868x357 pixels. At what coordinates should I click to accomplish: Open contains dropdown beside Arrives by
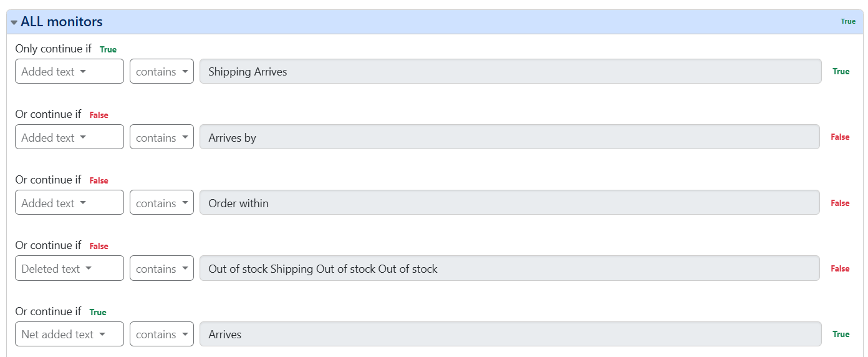[x=162, y=137]
